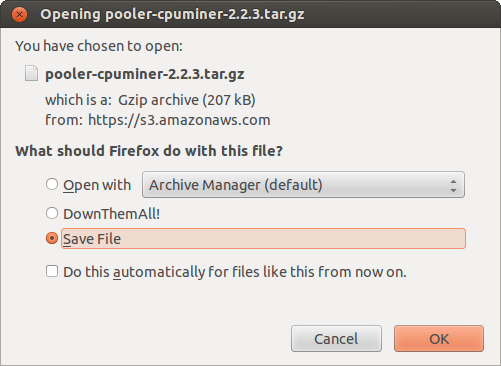Click the file icon beside pooler-cpuminer-2.2.3.tar.gz

pos(31,73)
